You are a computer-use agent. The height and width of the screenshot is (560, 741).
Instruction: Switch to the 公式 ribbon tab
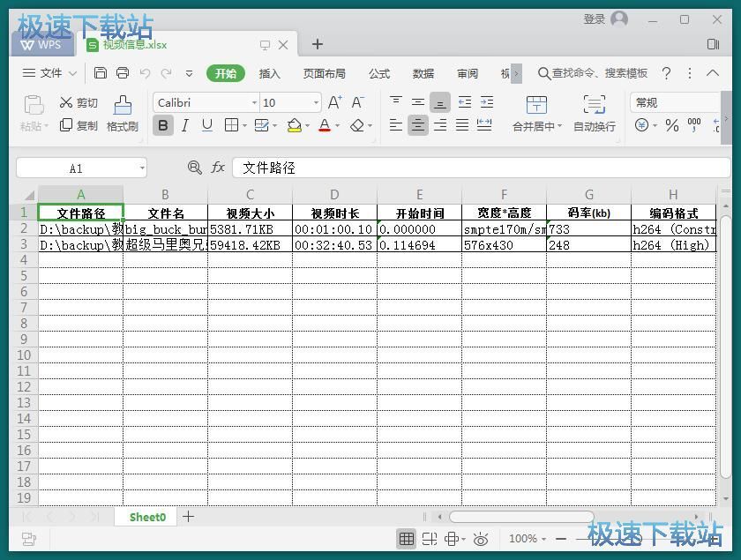[379, 73]
